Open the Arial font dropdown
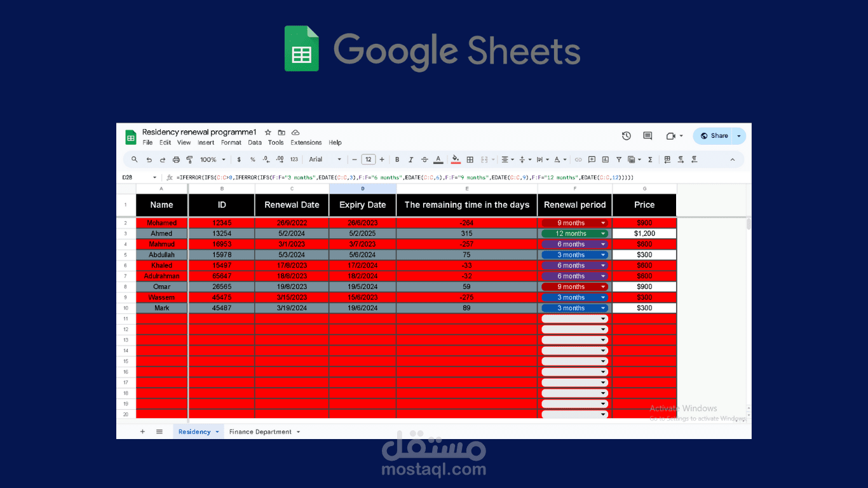 pos(325,159)
